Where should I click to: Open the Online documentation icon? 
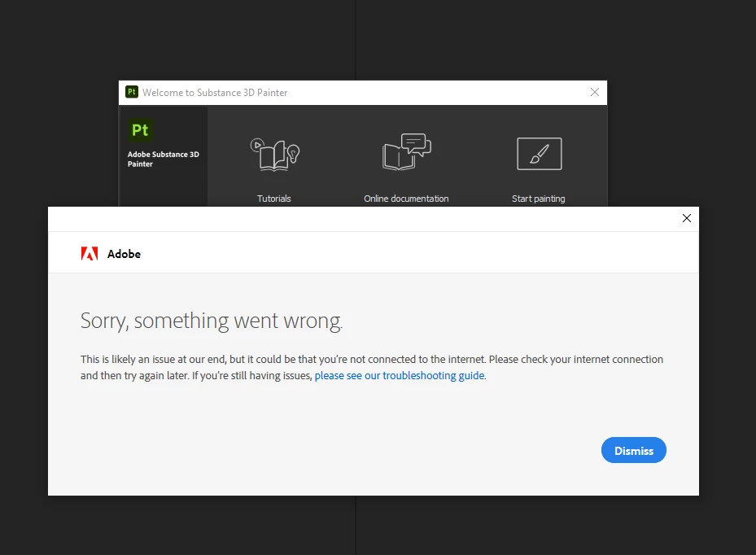point(406,152)
